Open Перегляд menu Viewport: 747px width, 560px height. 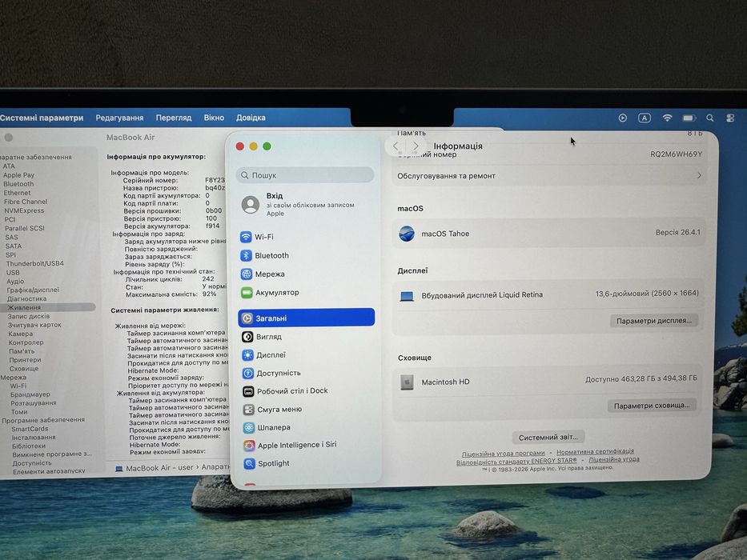point(174,118)
